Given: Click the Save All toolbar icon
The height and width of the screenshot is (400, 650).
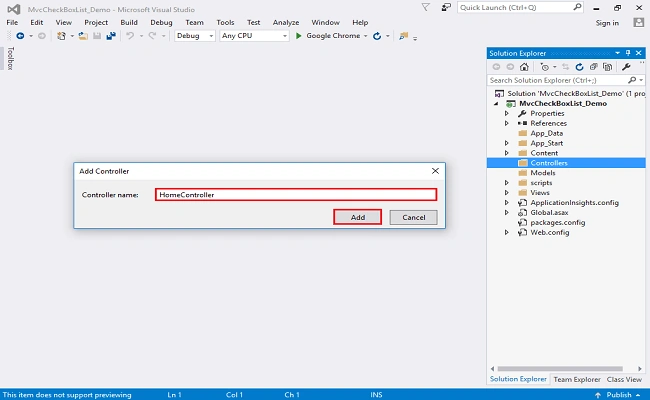Looking at the screenshot, I should (x=111, y=36).
